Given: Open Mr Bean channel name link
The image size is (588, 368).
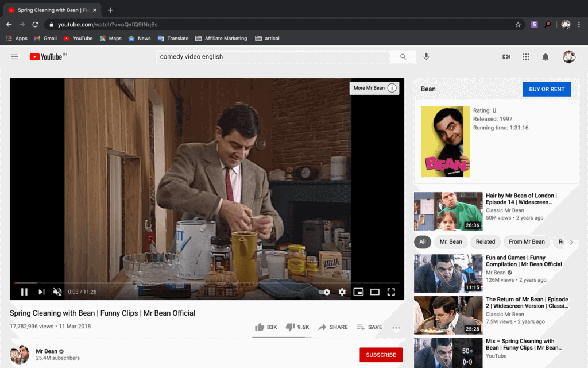Looking at the screenshot, I should [47, 351].
